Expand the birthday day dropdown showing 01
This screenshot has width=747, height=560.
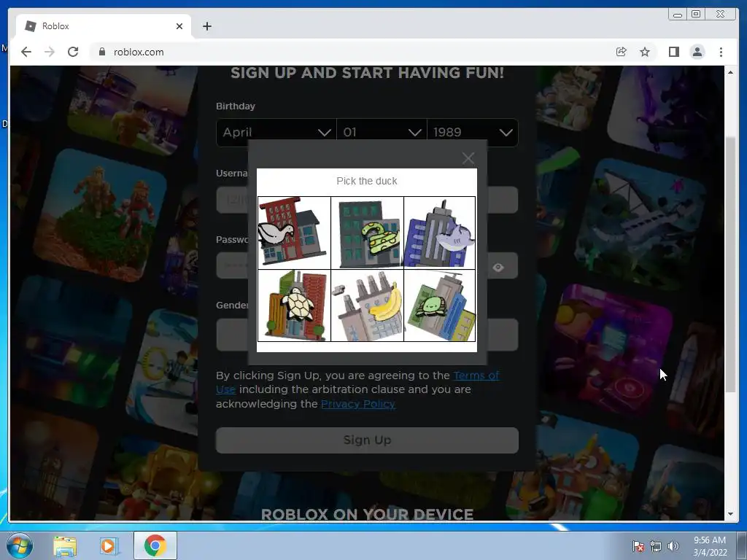pyautogui.click(x=382, y=133)
